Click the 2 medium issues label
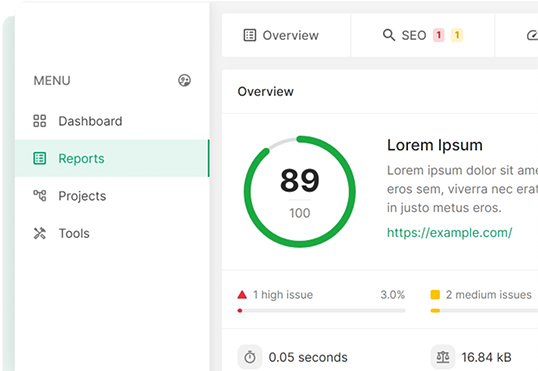Screen dimensions: 538x371 coord(489,294)
